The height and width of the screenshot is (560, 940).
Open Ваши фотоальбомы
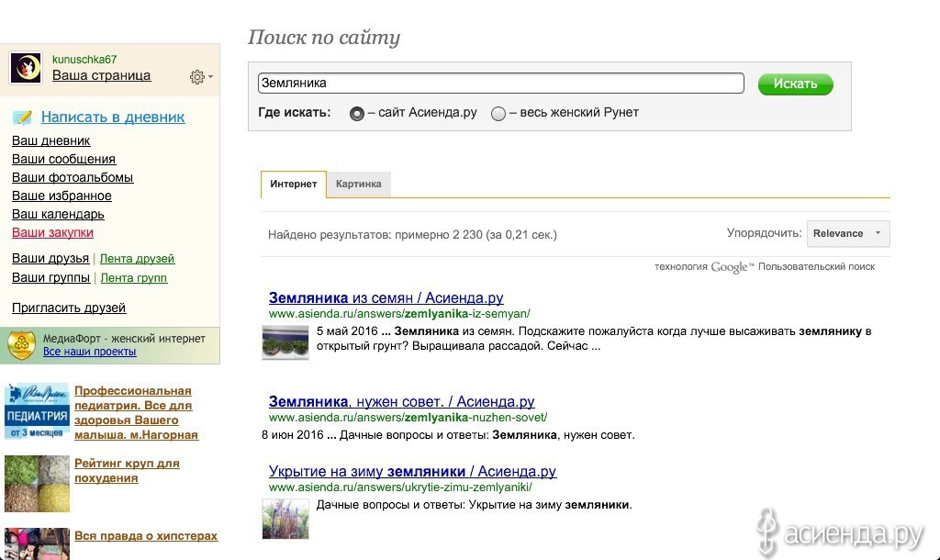[x=73, y=177]
